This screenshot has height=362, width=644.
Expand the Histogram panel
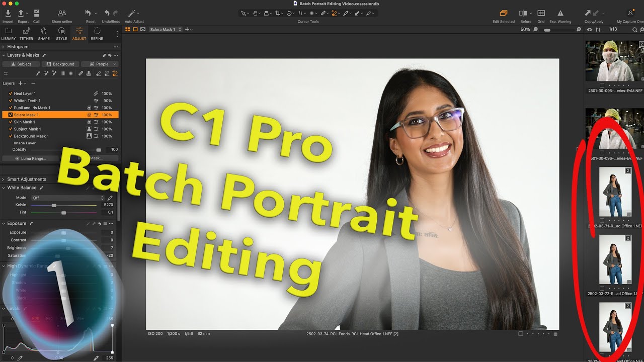(x=3, y=47)
